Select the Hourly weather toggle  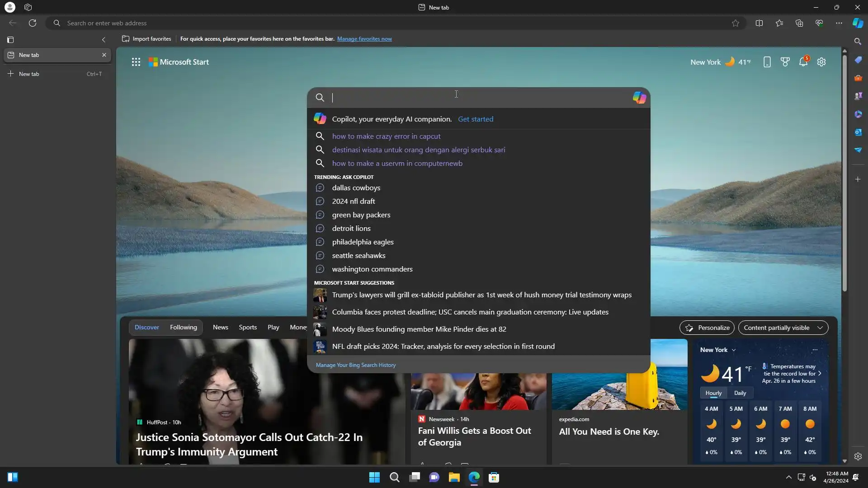pyautogui.click(x=713, y=393)
